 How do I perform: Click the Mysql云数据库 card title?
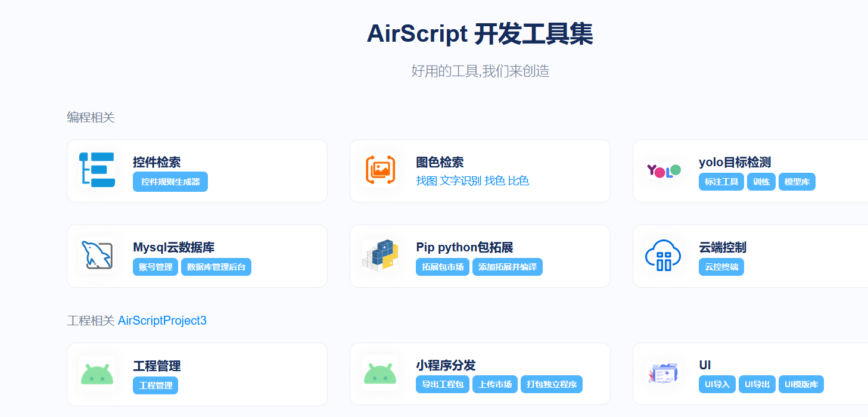[x=174, y=247]
